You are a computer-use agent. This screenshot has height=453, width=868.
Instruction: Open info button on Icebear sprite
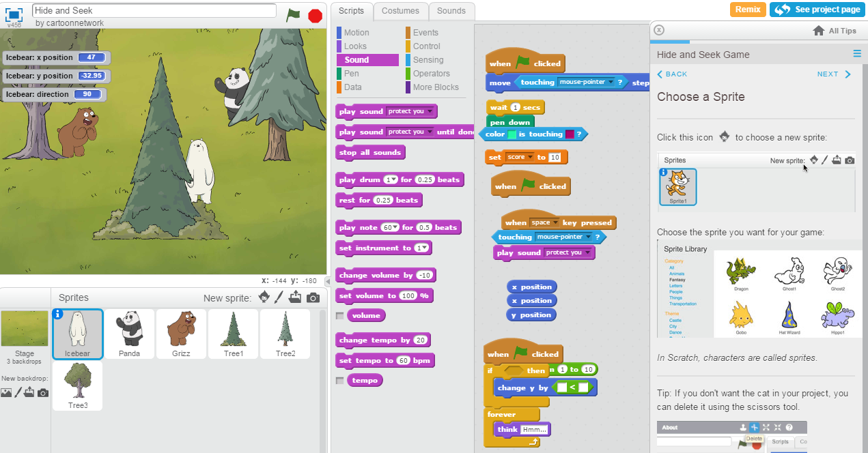(x=58, y=315)
